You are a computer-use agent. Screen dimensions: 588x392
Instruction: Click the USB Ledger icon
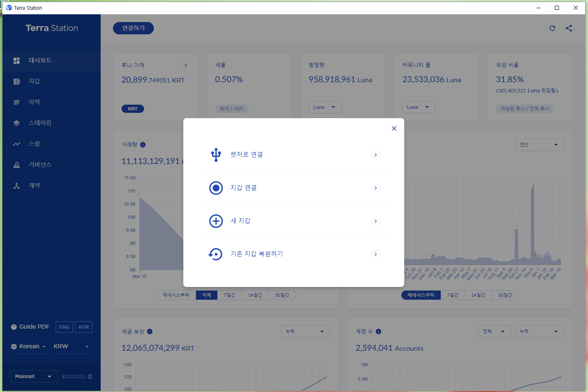pyautogui.click(x=216, y=155)
